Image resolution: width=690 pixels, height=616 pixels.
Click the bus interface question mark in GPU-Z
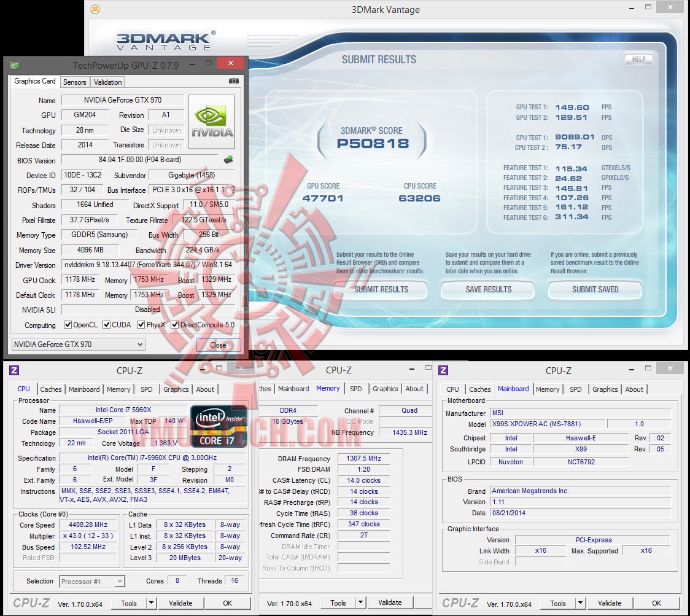233,190
